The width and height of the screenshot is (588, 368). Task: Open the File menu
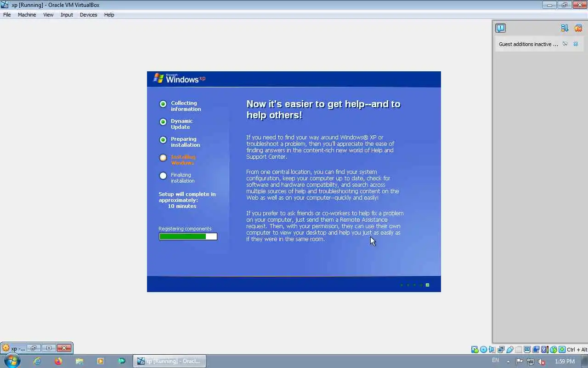coord(7,15)
